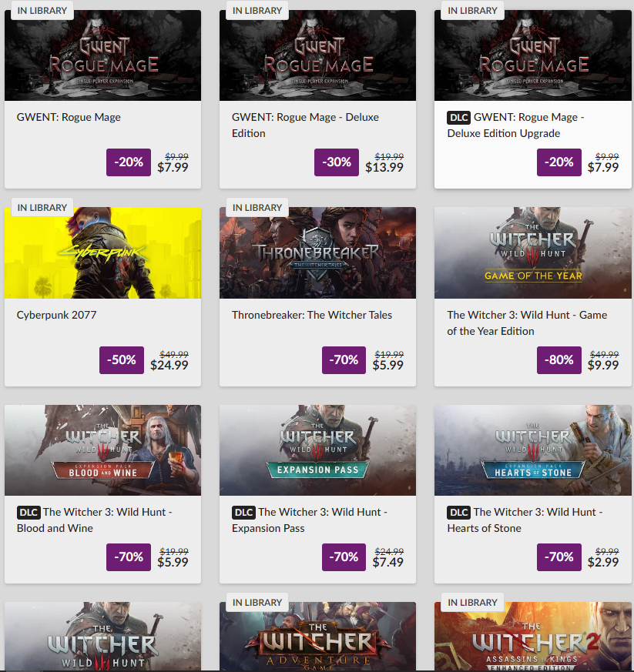Open the GWENT: Rogue Mage game thumbnail
Image resolution: width=634 pixels, height=672 pixels.
click(102, 55)
